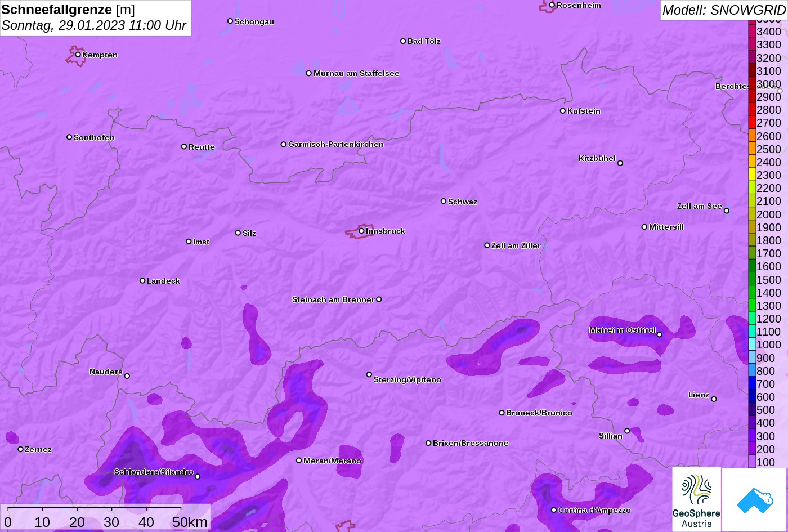Select the 2000 m legend swatch

coord(752,214)
